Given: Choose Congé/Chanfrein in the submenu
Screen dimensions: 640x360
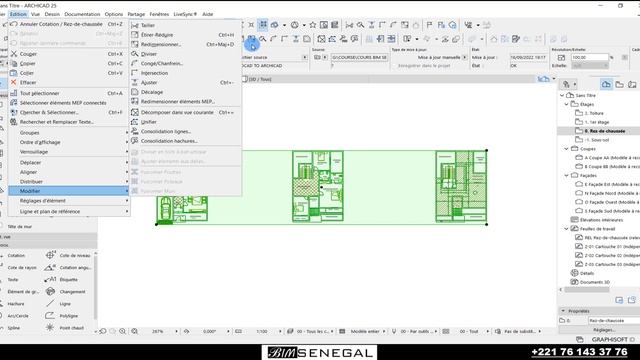Looking at the screenshot, I should [185, 64].
